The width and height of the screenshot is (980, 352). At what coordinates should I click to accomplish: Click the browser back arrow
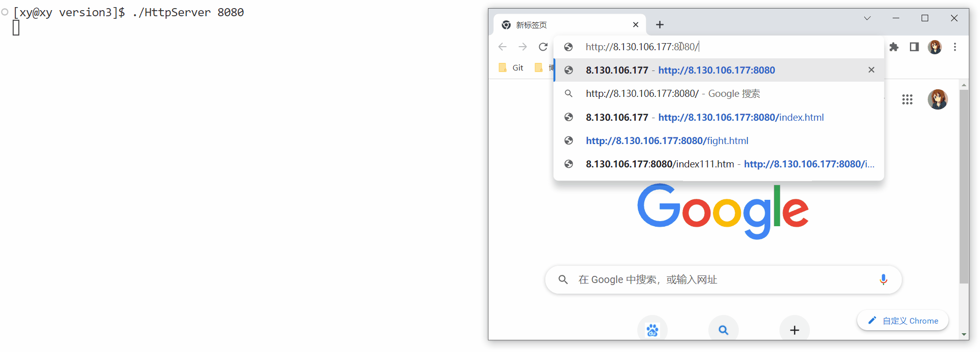coord(502,47)
